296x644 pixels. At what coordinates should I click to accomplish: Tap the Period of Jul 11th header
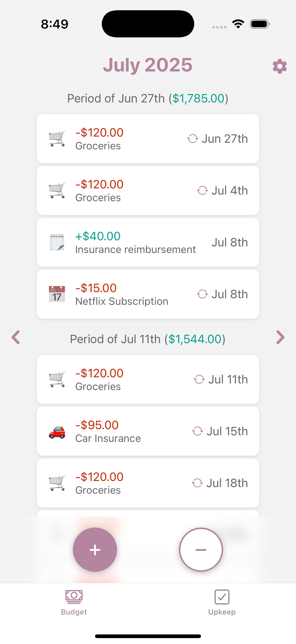(148, 339)
